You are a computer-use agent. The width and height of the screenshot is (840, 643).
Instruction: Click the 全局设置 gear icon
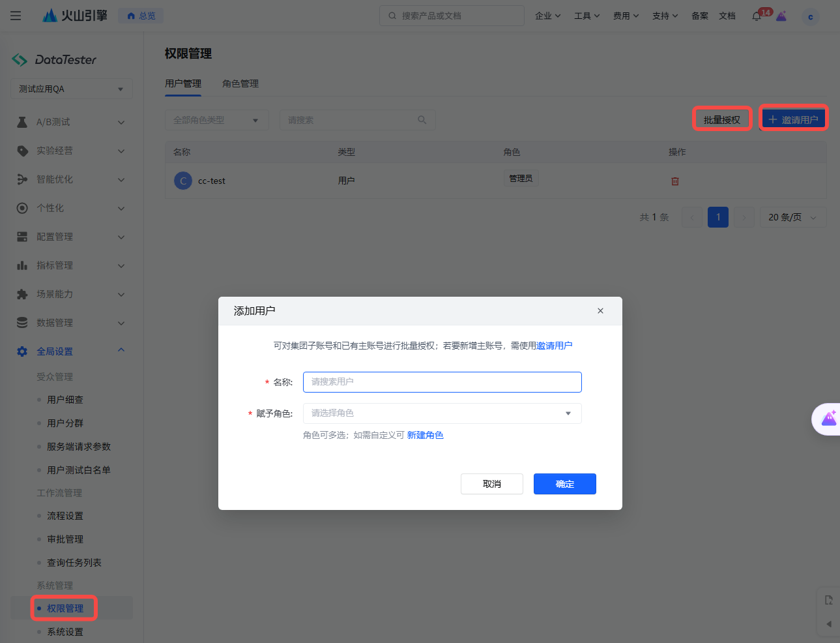click(x=22, y=351)
